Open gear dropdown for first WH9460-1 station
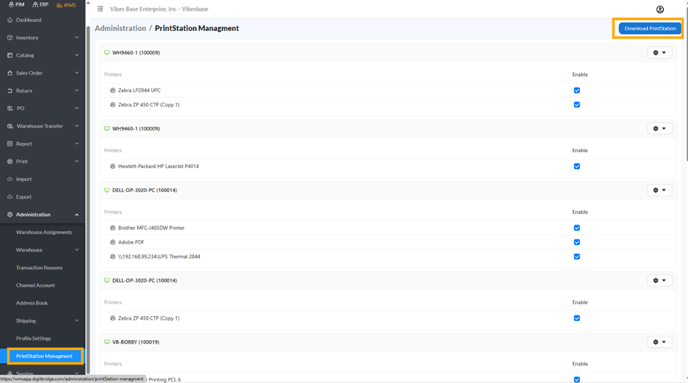Image resolution: width=688 pixels, height=383 pixels. [x=659, y=53]
